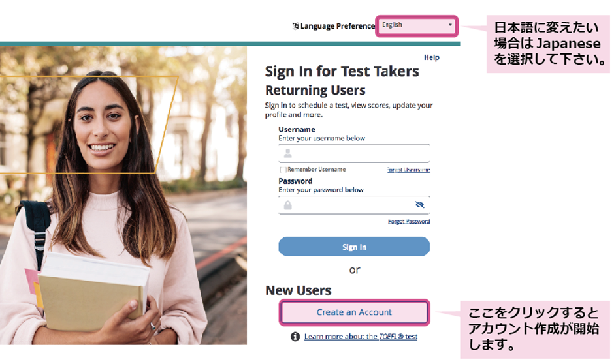Click the Sign In for Test Takers heading
This screenshot has height=364, width=614.
point(342,72)
